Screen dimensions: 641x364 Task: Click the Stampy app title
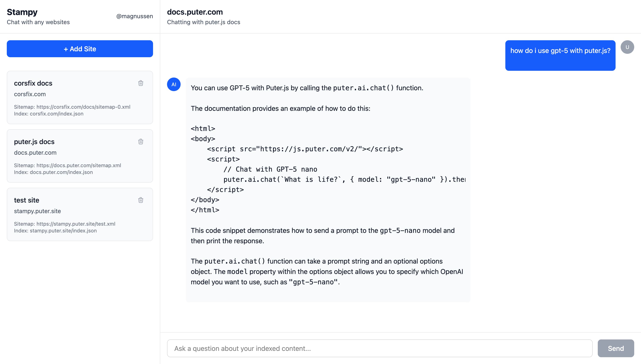point(22,12)
